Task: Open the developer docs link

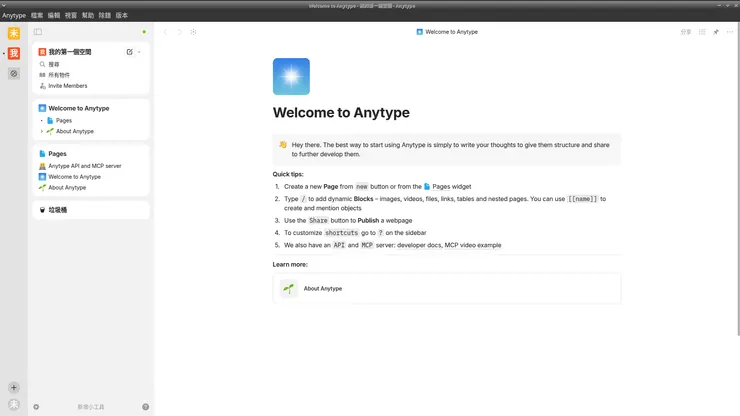Action: (419, 245)
